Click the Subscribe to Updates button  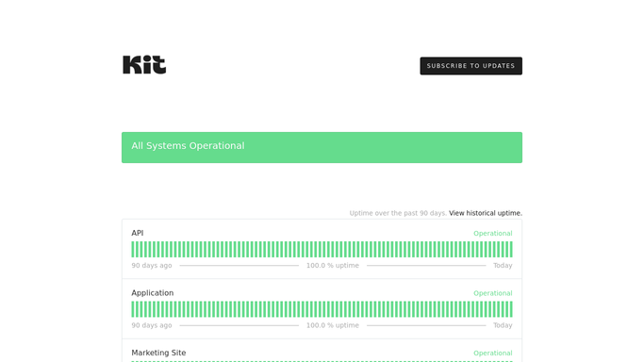[x=471, y=66]
